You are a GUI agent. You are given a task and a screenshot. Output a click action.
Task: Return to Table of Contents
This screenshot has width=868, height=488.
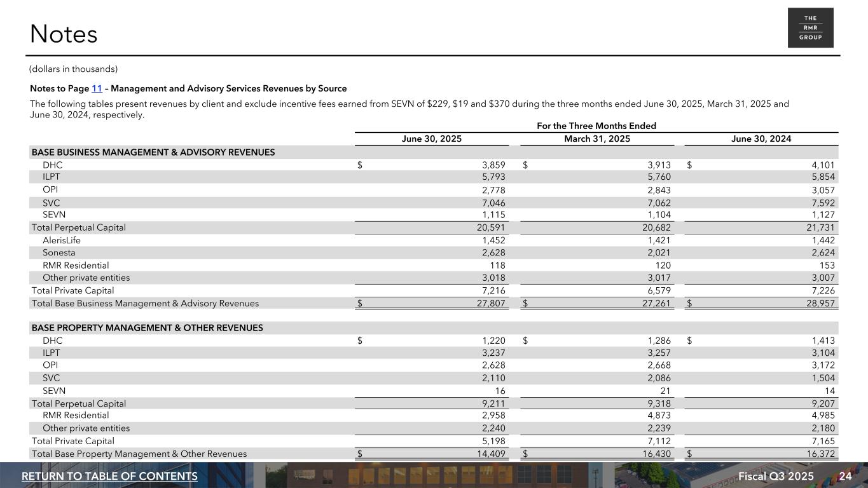point(109,477)
